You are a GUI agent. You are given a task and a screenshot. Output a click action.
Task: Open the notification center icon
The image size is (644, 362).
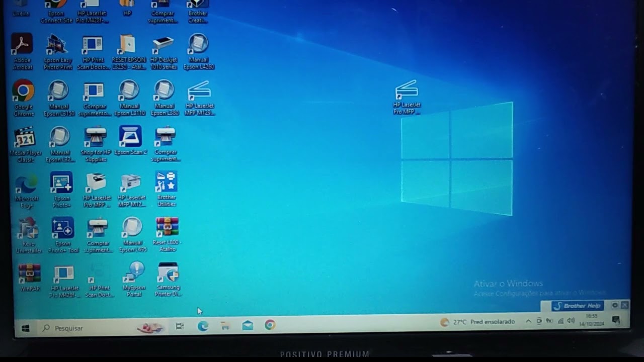(615, 320)
